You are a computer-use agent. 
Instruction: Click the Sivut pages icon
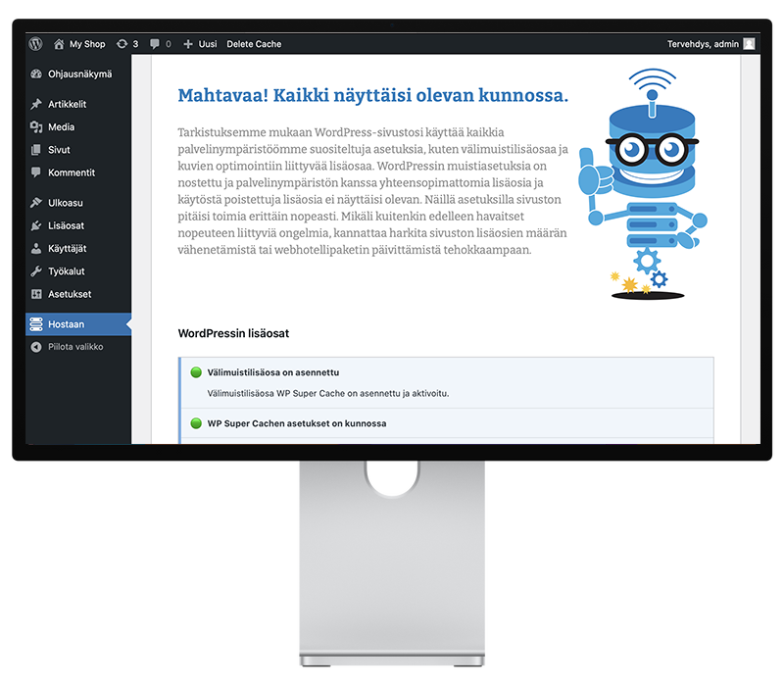pyautogui.click(x=36, y=150)
